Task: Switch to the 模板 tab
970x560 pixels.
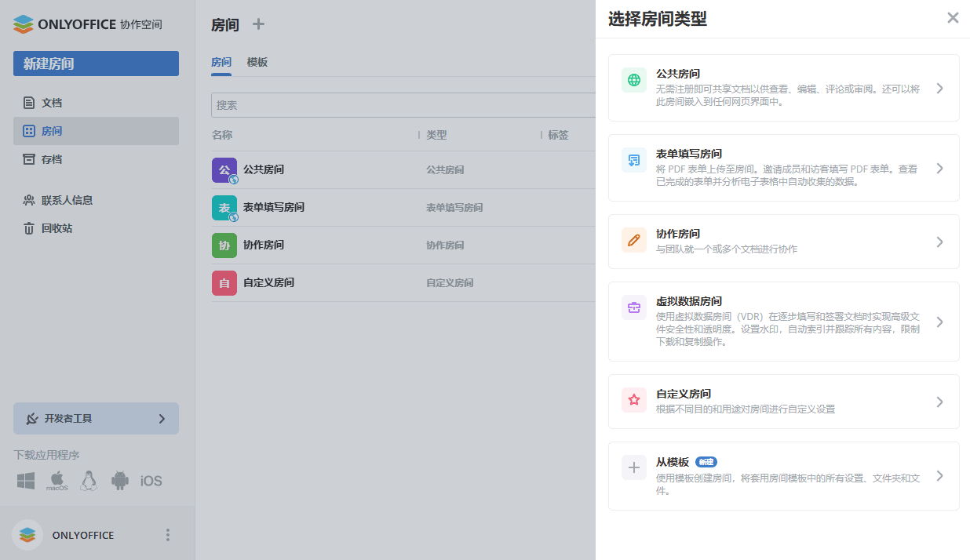Action: tap(257, 62)
